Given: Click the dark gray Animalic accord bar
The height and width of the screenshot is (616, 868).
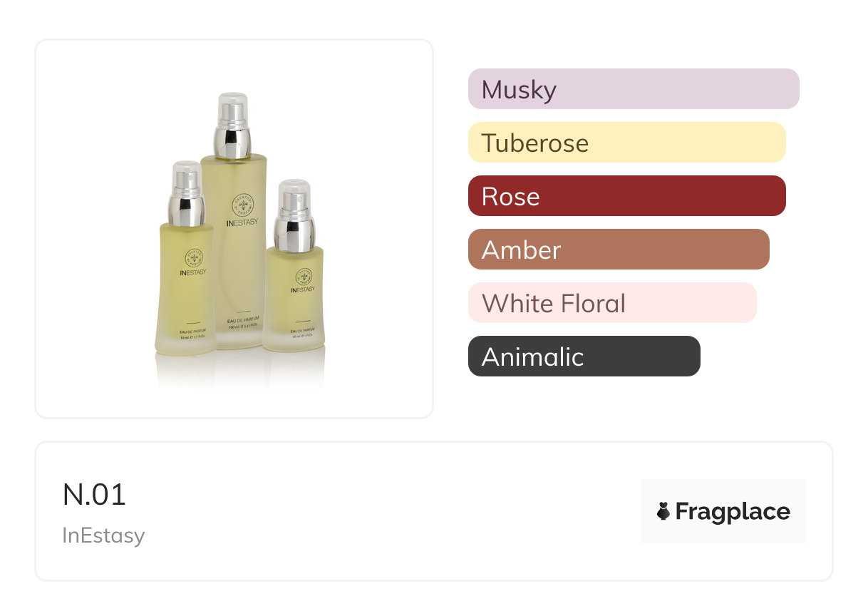Looking at the screenshot, I should click(584, 356).
